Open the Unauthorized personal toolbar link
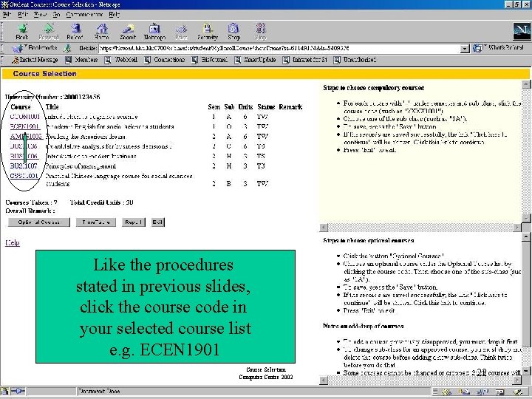This screenshot has height=399, width=532. point(355,60)
